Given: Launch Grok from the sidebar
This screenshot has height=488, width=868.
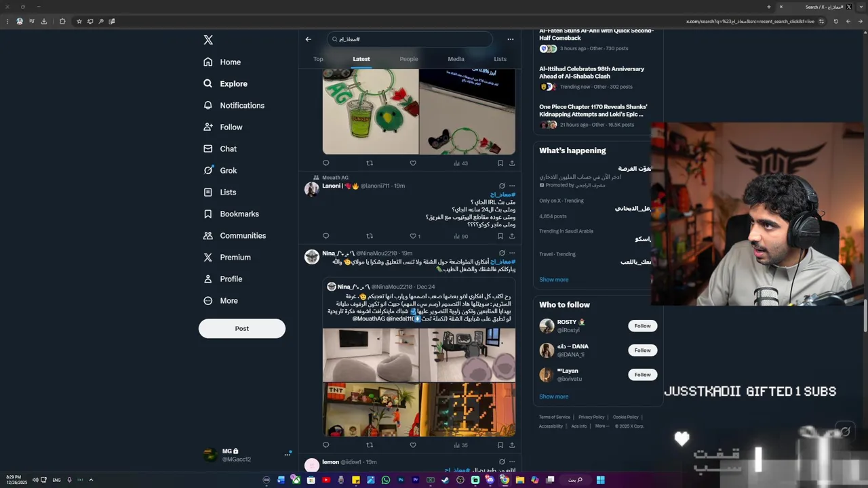Looking at the screenshot, I should click(220, 170).
